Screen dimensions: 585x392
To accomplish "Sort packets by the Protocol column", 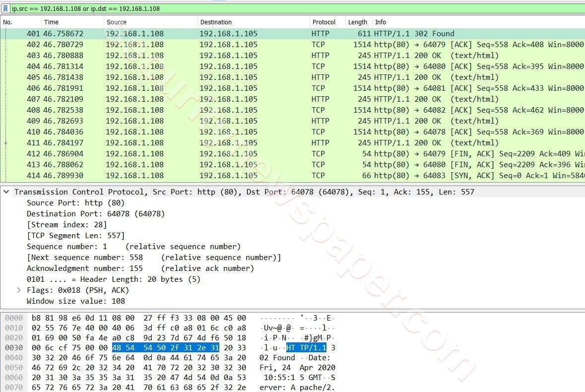I will pyautogui.click(x=325, y=22).
